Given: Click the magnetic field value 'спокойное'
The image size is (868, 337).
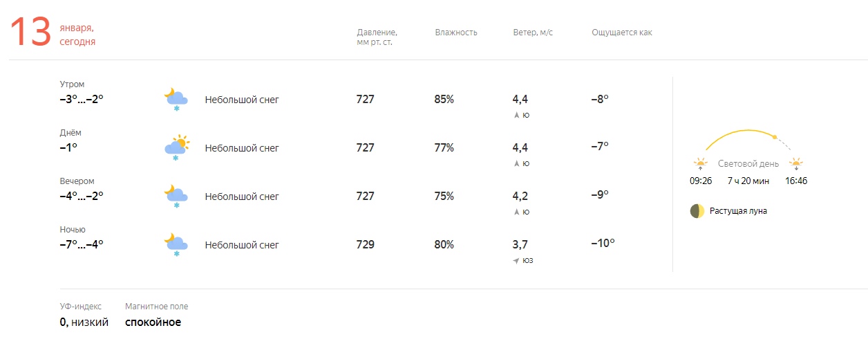Looking at the screenshot, I should click(153, 322).
